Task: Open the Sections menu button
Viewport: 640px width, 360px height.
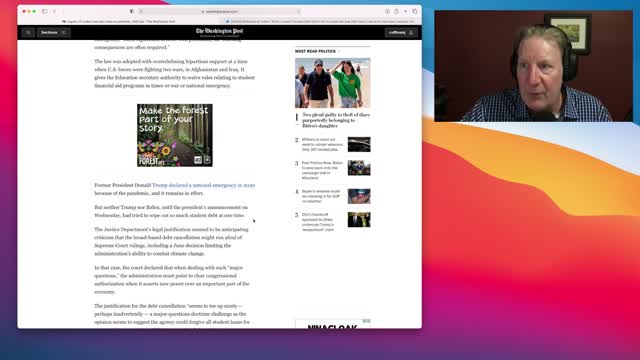Action: pyautogui.click(x=53, y=33)
